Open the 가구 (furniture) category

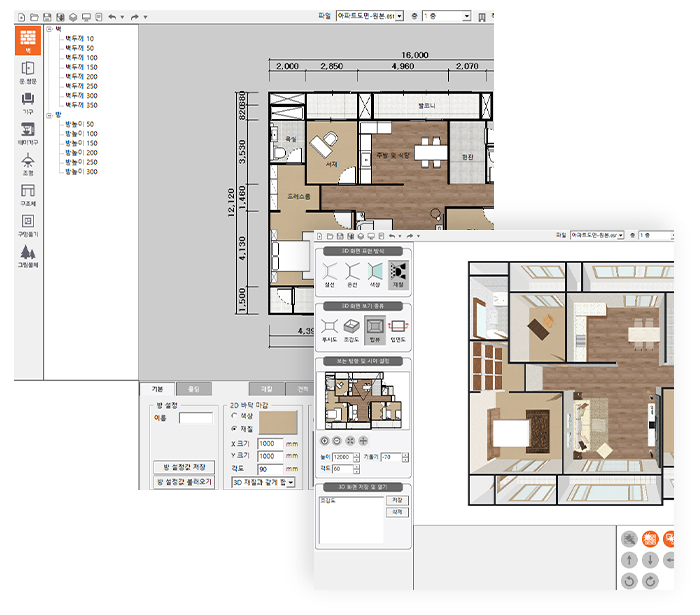[28, 102]
